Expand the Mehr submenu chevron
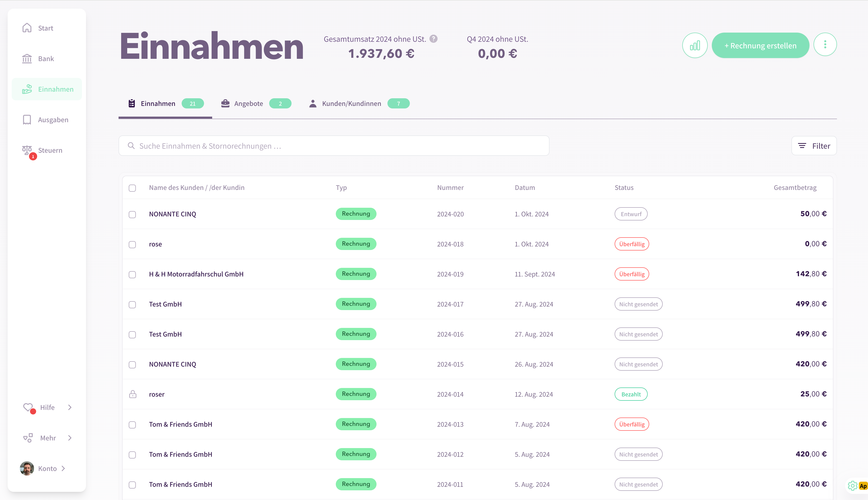This screenshot has height=500, width=868. (x=70, y=437)
